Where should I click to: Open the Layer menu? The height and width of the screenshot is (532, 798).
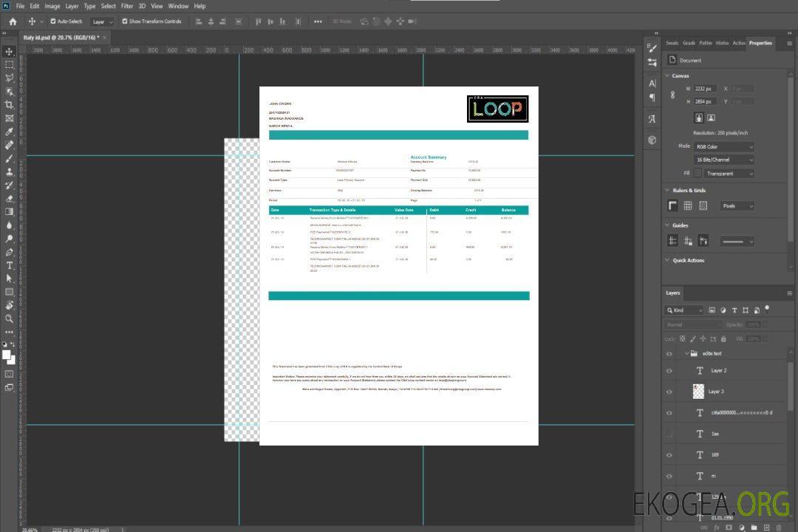[72, 6]
